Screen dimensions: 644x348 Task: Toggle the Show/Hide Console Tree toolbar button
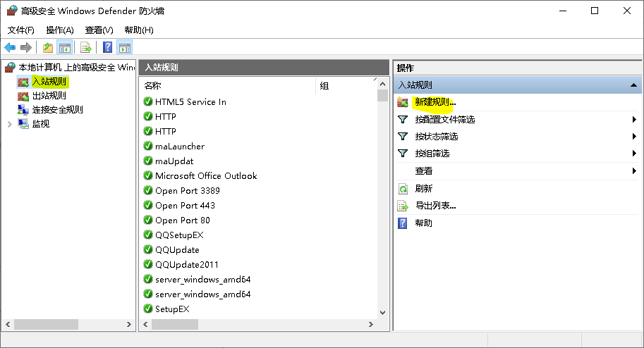point(64,47)
